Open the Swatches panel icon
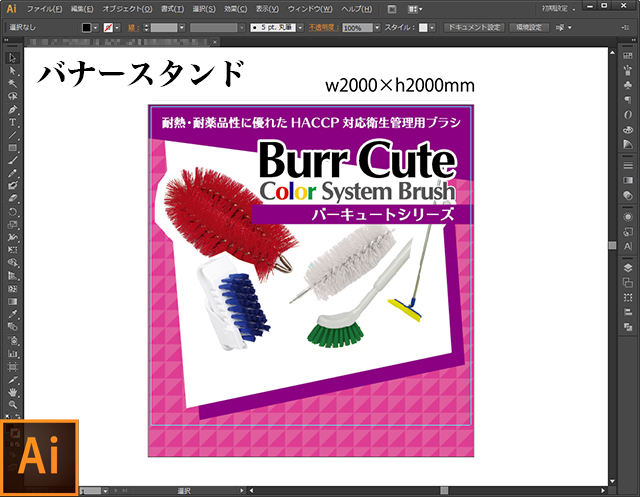640x497 pixels. coord(628,56)
